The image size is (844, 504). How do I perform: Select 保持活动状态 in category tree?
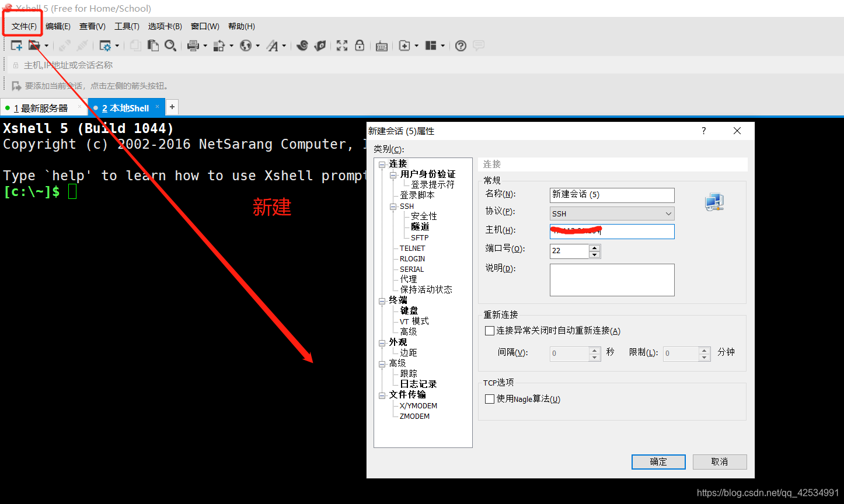click(x=426, y=290)
